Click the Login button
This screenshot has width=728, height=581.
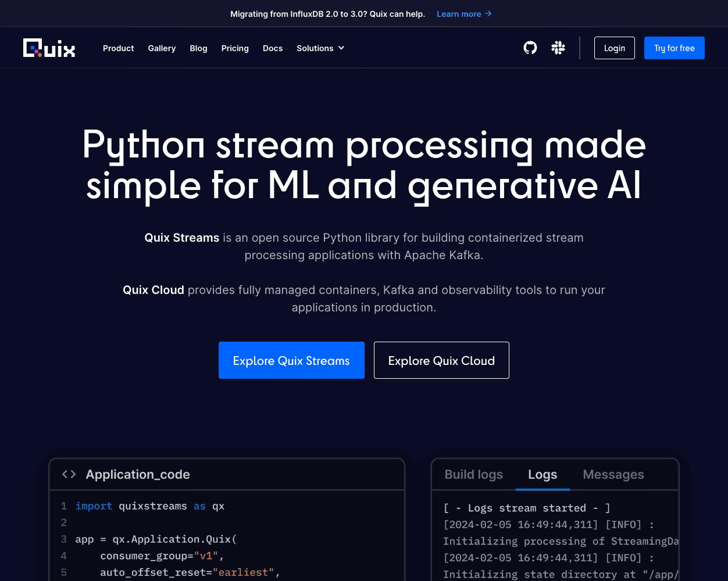tap(615, 48)
